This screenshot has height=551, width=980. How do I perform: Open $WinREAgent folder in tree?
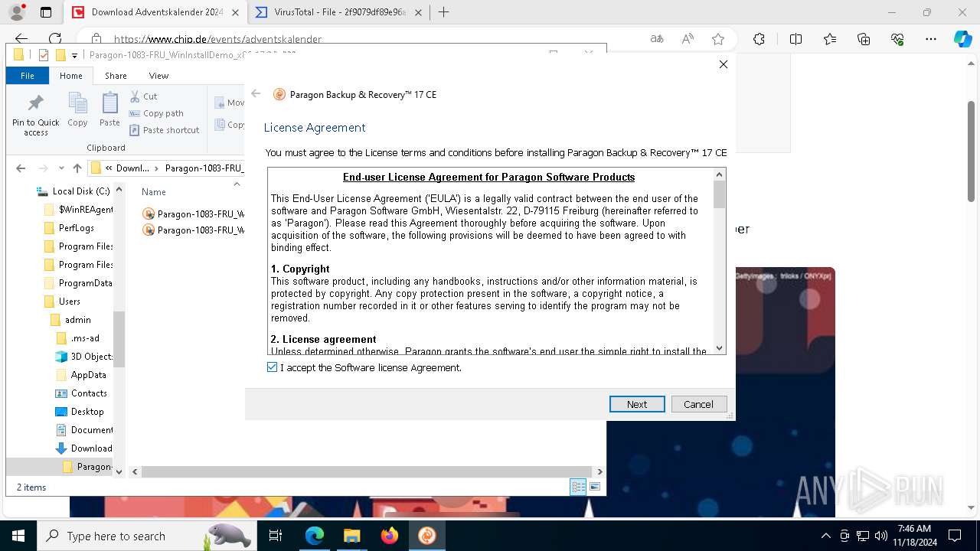click(x=78, y=210)
